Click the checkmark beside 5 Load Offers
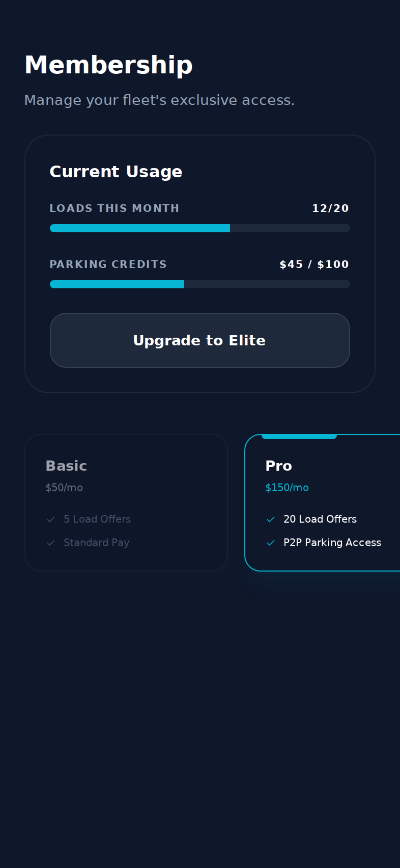Image resolution: width=400 pixels, height=868 pixels. click(x=51, y=520)
